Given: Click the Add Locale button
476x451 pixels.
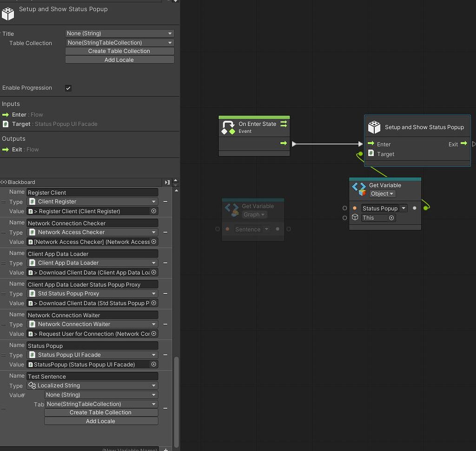Looking at the screenshot, I should tap(119, 59).
